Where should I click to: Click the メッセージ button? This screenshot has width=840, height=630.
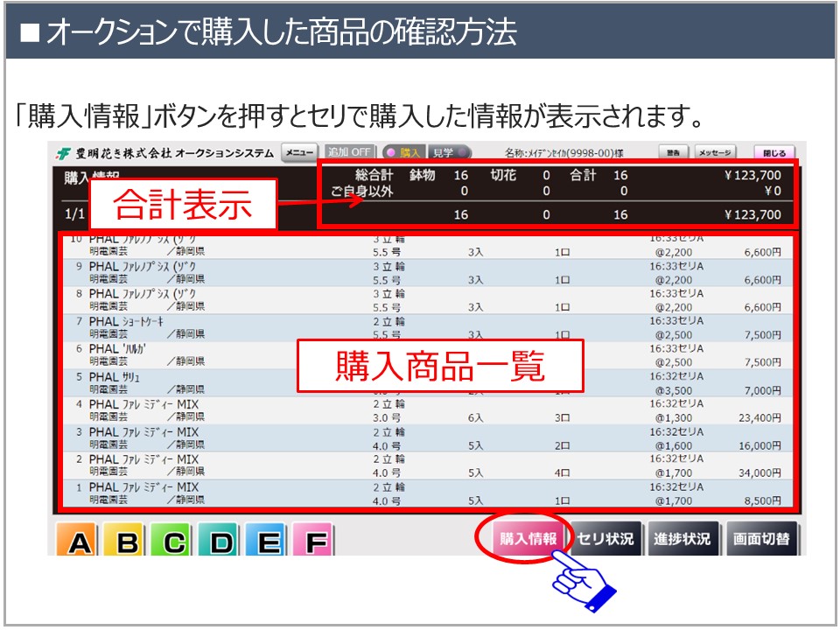(716, 152)
